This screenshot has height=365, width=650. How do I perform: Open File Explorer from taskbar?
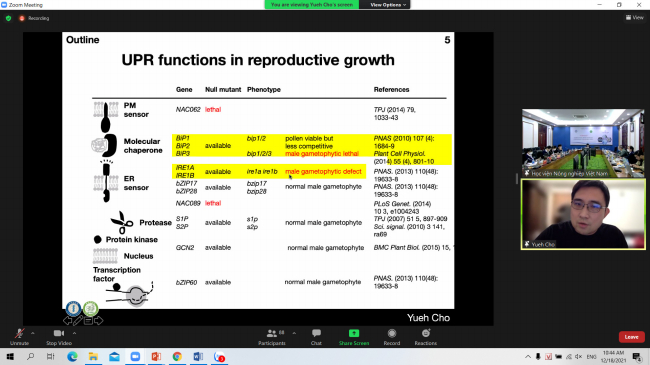click(93, 357)
